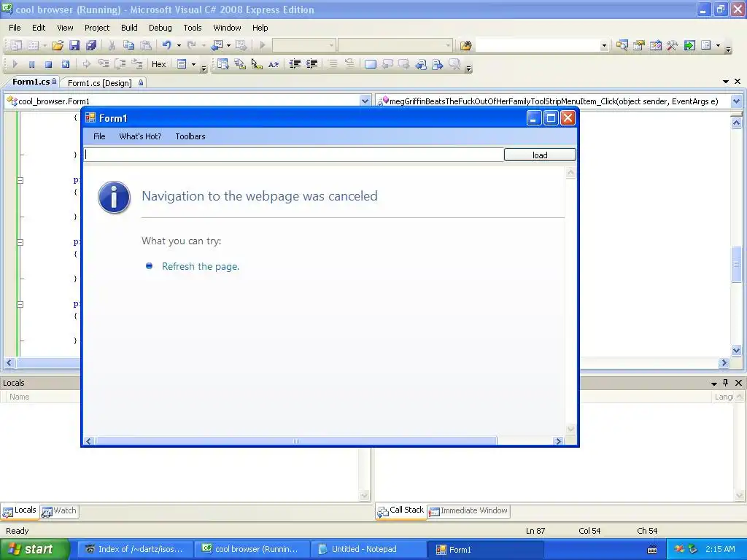Viewport: 747px width, 560px height.
Task: Click the Open File toolbar icon
Action: tap(58, 45)
